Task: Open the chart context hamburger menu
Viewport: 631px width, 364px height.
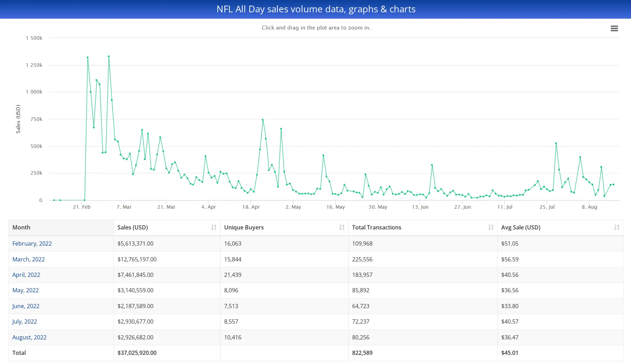Action: click(x=614, y=28)
